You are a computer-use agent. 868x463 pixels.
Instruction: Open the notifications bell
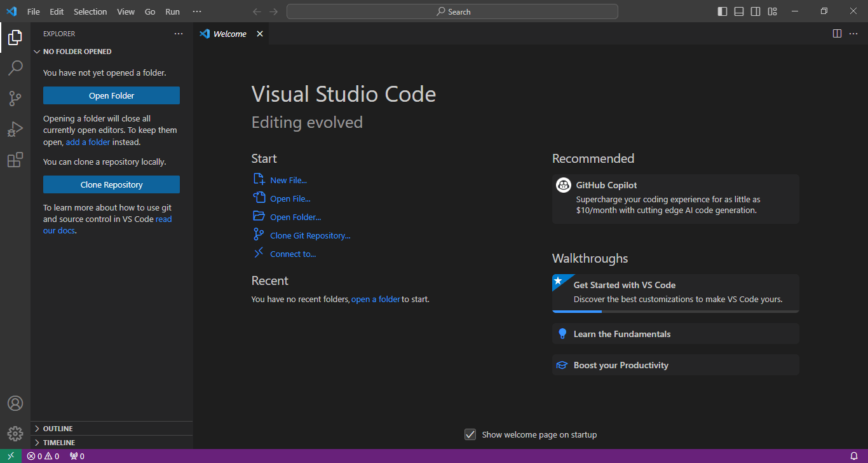pos(854,456)
